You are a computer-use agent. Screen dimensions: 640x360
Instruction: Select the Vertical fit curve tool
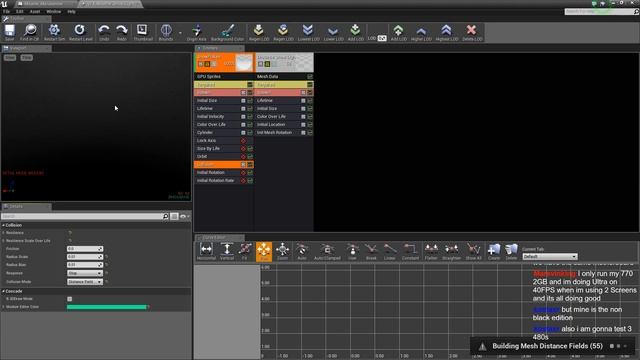(x=227, y=251)
